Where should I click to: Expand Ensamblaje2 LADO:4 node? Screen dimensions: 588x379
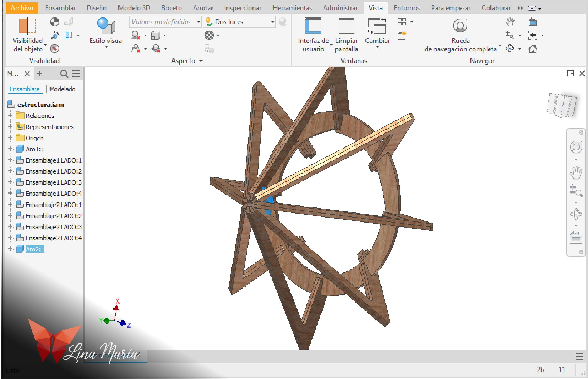tap(10, 238)
